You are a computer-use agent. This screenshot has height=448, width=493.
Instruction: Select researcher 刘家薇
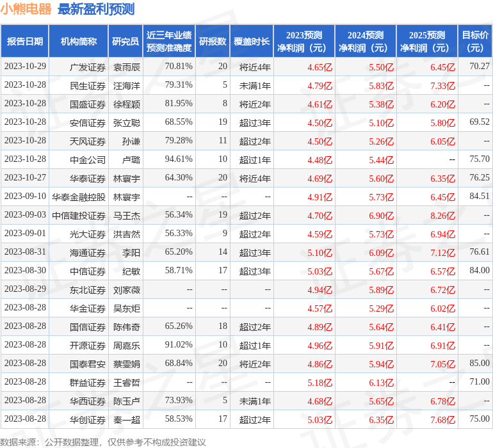pyautogui.click(x=127, y=289)
